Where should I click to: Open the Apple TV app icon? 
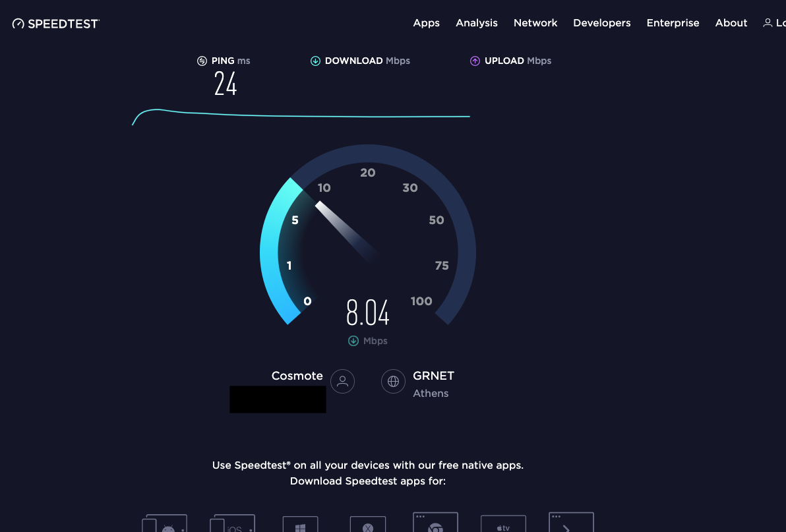pyautogui.click(x=503, y=524)
